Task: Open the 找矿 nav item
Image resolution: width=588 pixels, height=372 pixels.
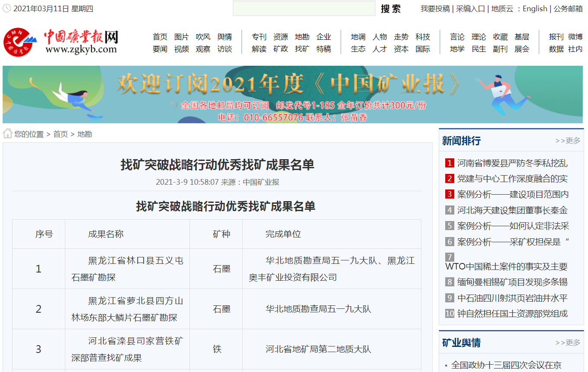Action: pyautogui.click(x=302, y=49)
